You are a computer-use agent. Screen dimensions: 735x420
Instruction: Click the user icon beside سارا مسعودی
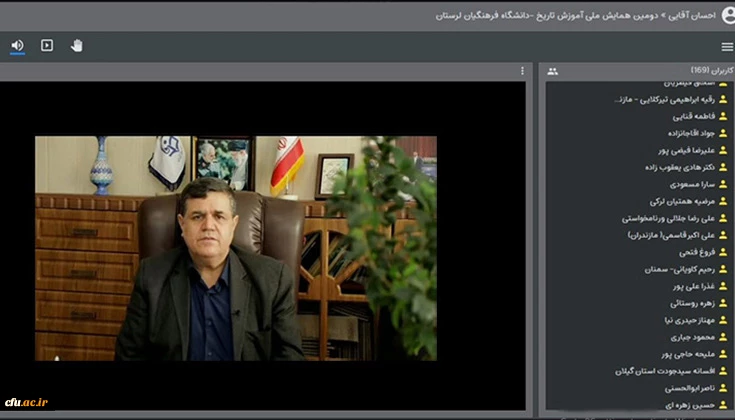722,184
